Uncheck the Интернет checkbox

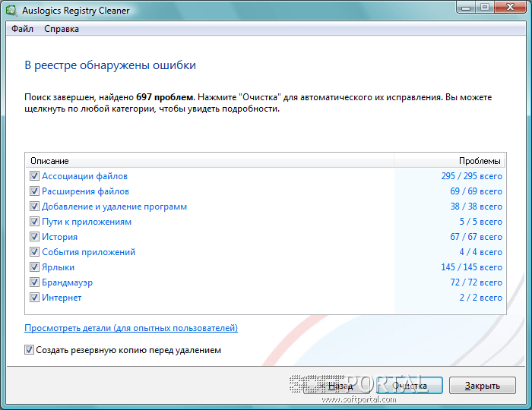point(34,297)
